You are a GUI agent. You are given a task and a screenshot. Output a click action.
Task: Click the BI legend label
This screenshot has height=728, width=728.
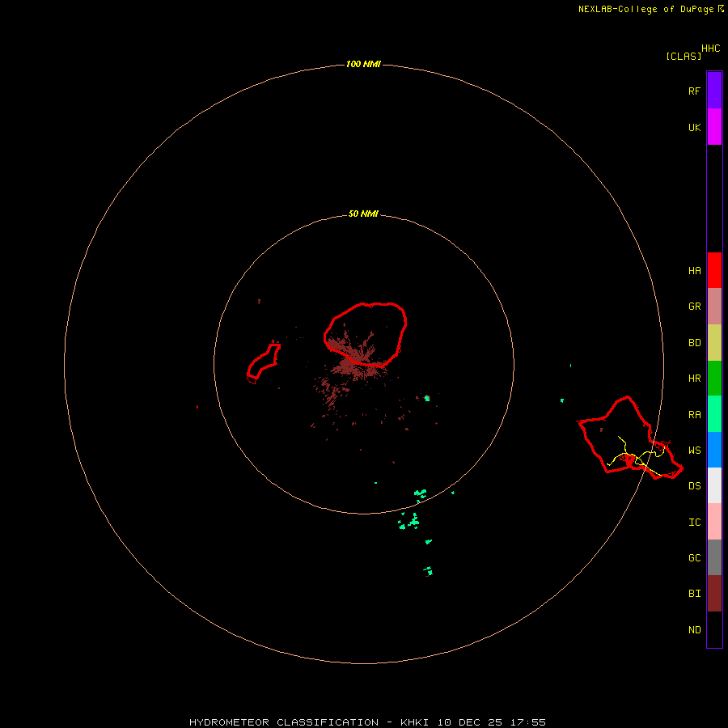coord(694,594)
